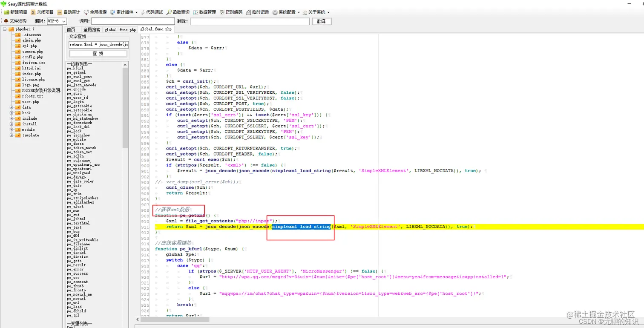
Task: Jump to pe_dbhold in function list
Action: [x=76, y=311]
